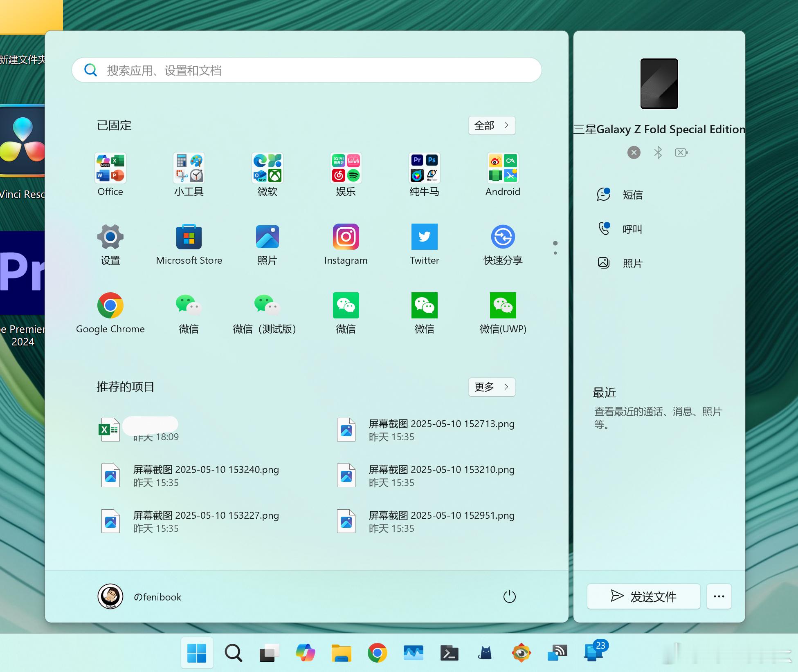Open the fenibook user account menu
Image resolution: width=798 pixels, height=672 pixels.
pos(139,597)
